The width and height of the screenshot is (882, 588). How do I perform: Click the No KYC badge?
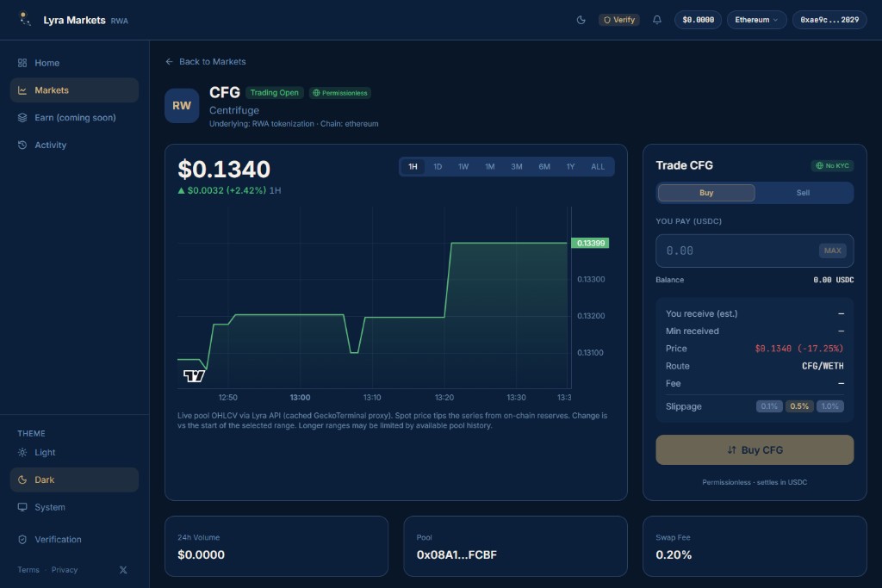pos(832,165)
